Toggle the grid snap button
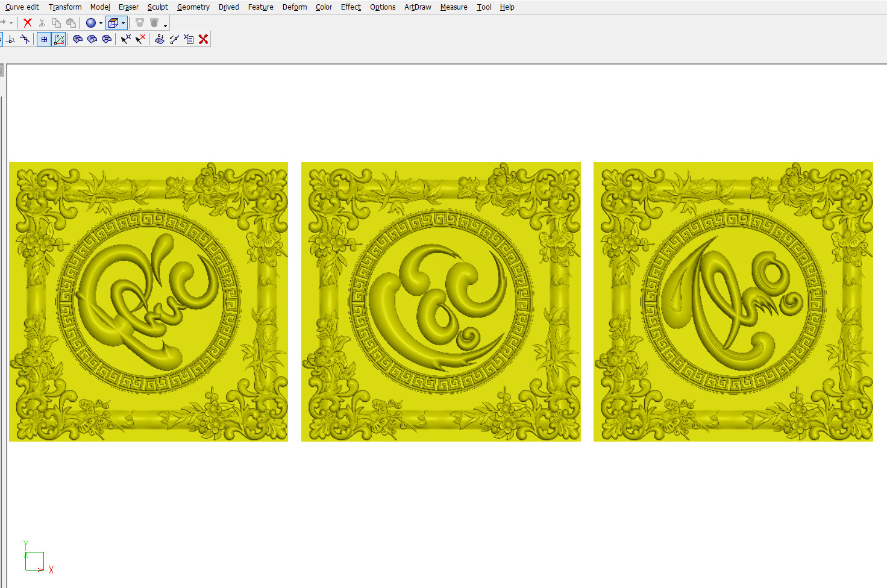This screenshot has width=887, height=588. [44, 39]
